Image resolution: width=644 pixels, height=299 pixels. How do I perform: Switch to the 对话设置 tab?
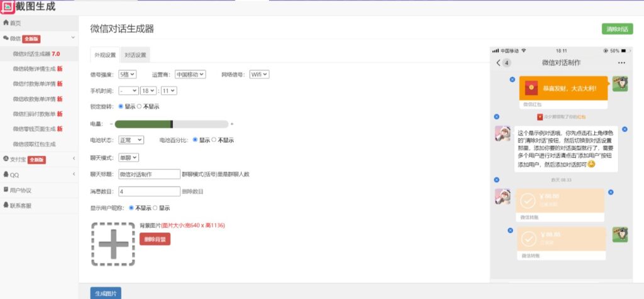pyautogui.click(x=135, y=55)
